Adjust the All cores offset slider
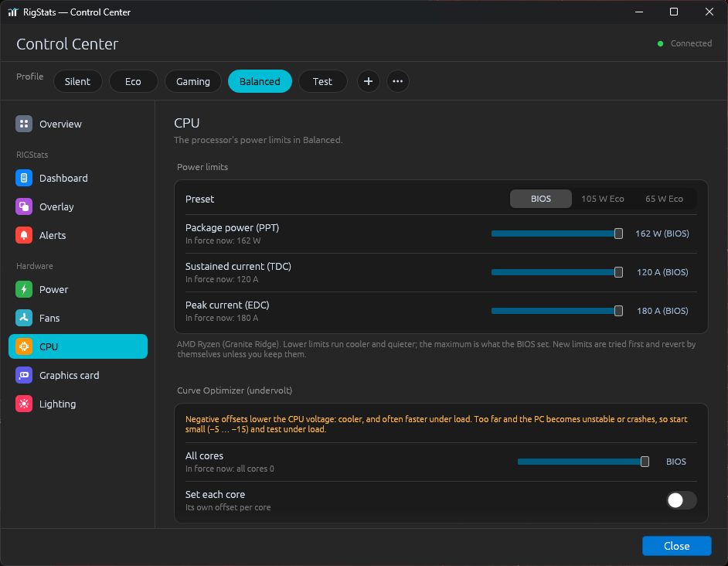Viewport: 728px width, 566px height. point(583,462)
